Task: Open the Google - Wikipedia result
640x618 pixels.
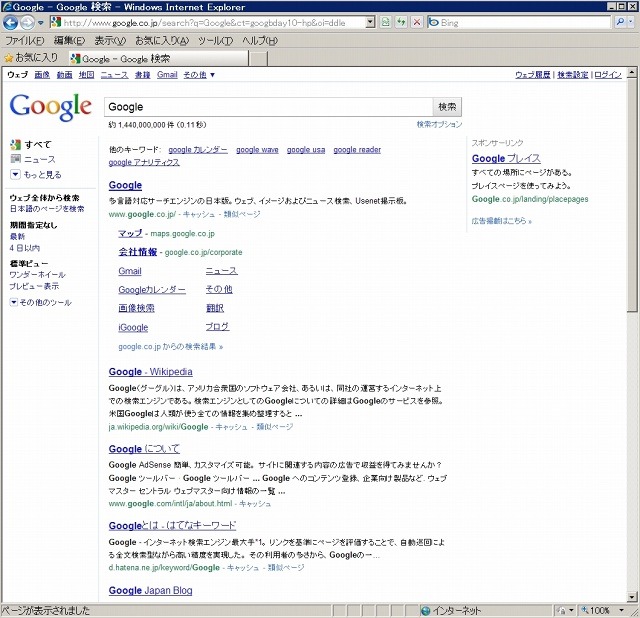Action: click(151, 372)
